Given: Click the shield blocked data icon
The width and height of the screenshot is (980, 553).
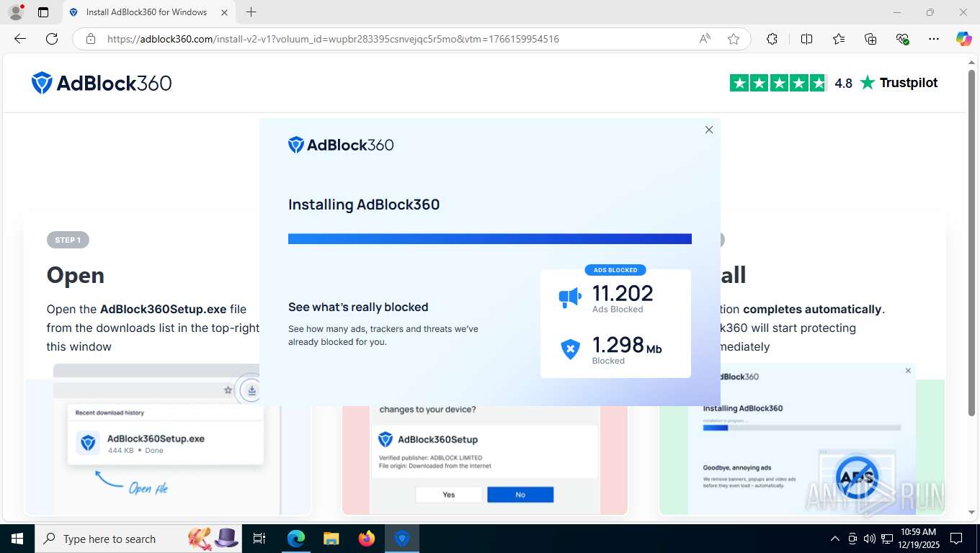Looking at the screenshot, I should tap(570, 350).
